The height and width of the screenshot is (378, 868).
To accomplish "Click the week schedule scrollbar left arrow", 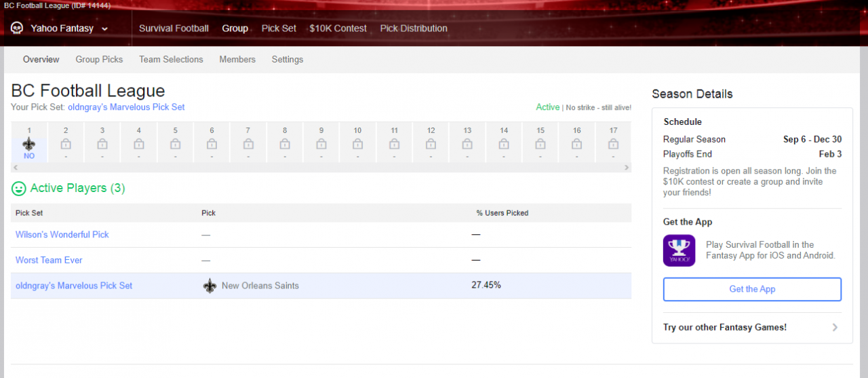I will [14, 167].
